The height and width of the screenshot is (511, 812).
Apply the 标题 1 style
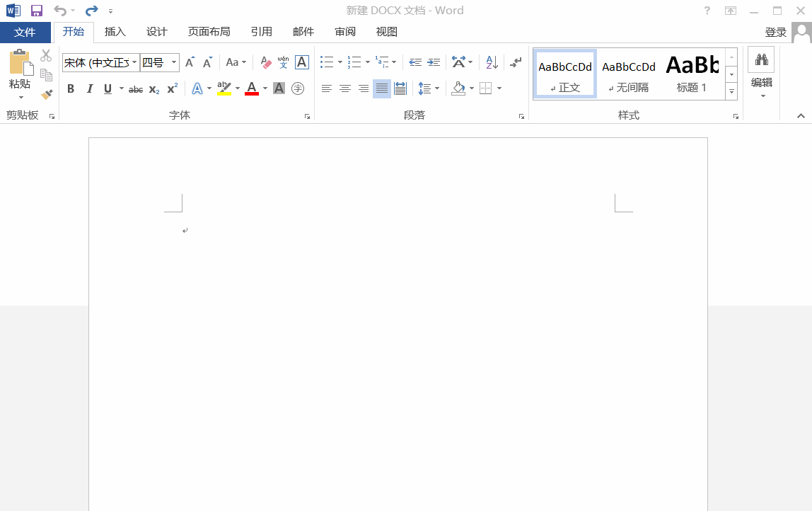tap(692, 74)
